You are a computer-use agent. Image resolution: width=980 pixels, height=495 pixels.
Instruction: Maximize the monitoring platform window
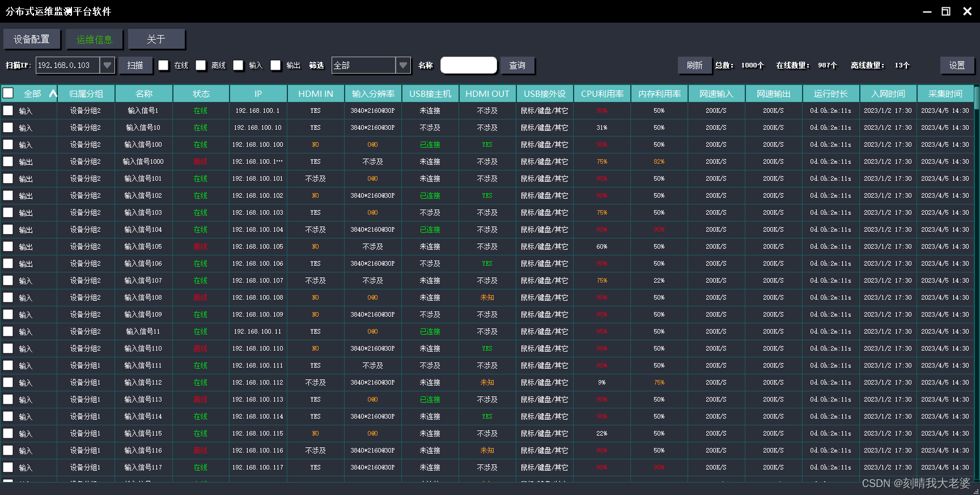(x=946, y=11)
